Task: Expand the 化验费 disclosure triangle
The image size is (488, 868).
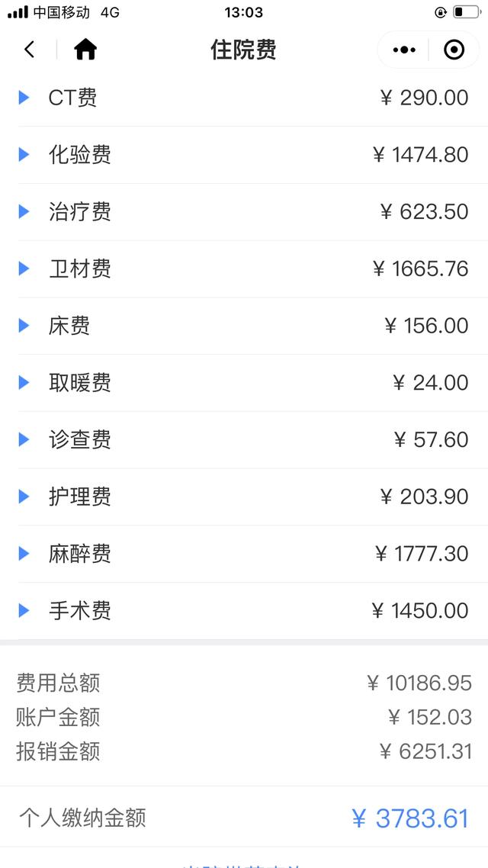Action: pos(24,155)
